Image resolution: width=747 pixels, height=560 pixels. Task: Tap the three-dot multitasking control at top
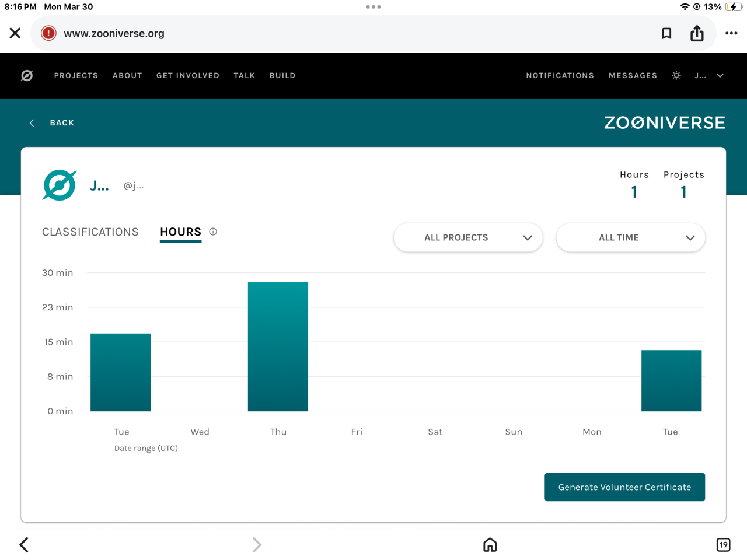373,7
